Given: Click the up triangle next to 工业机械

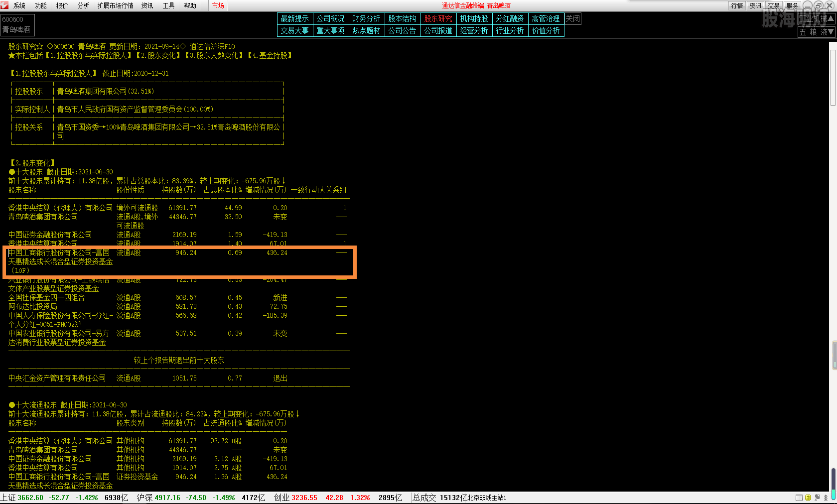Looking at the screenshot, I should coord(831,18).
